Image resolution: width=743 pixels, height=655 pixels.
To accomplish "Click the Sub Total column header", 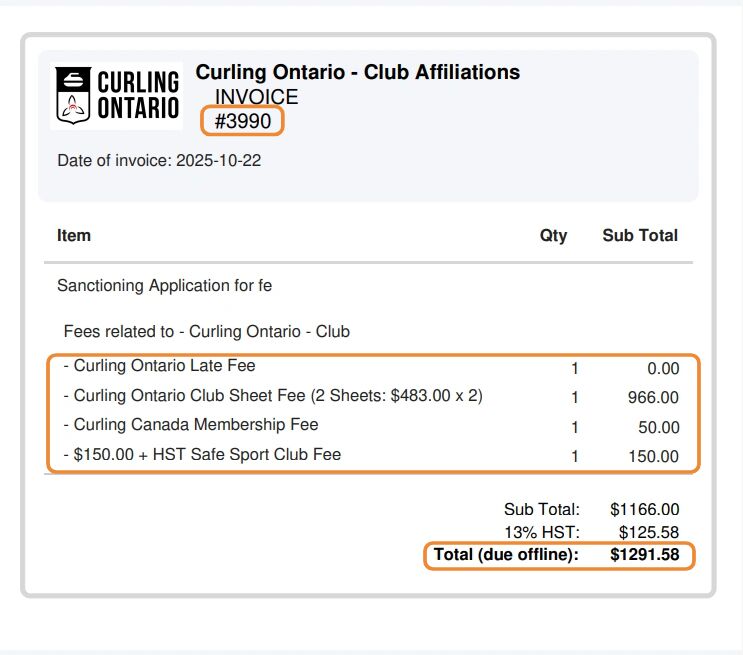I will tap(640, 236).
